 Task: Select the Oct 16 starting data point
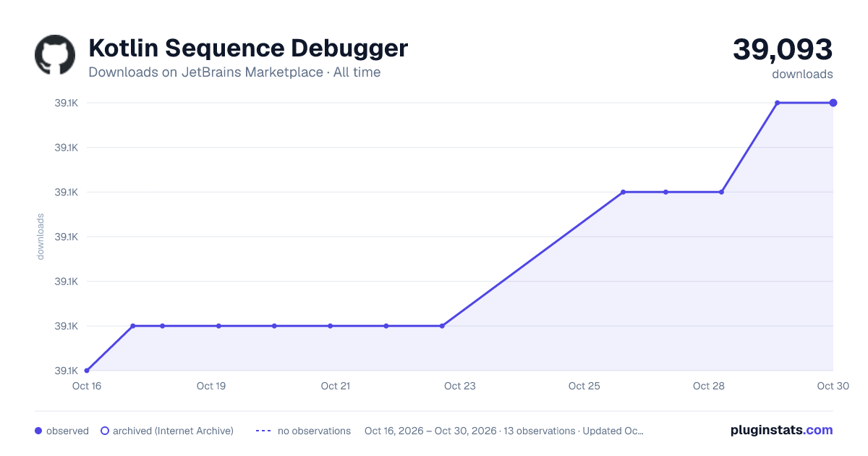coord(87,371)
